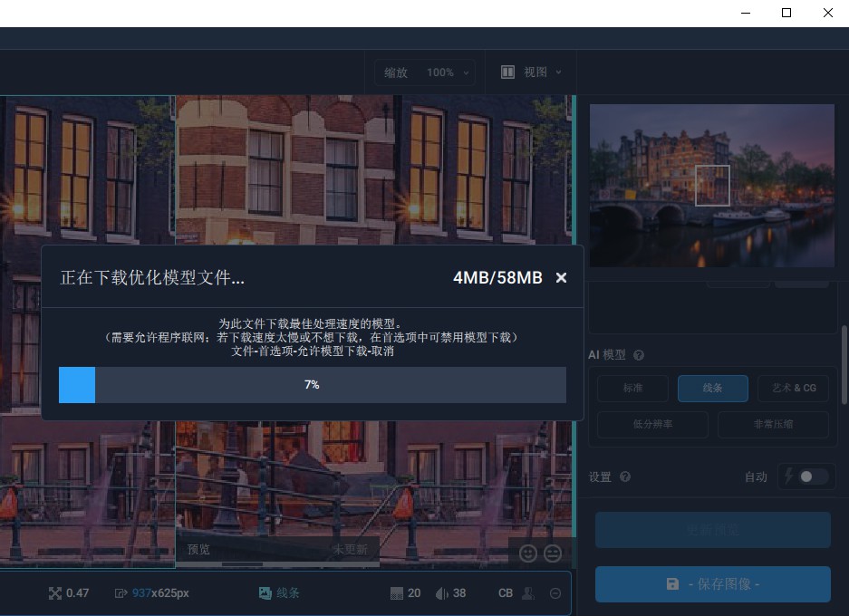849x616 pixels.
Task: Click the blur removal icon beside 38
Action: coord(441,593)
